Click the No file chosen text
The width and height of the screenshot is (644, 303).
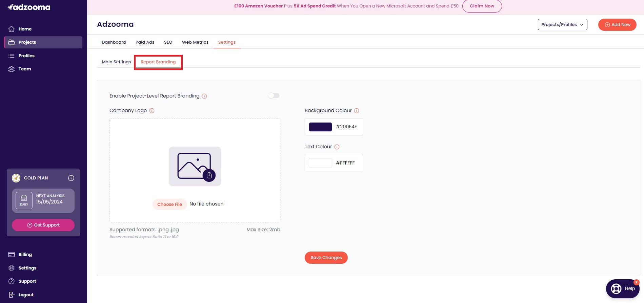[206, 204]
